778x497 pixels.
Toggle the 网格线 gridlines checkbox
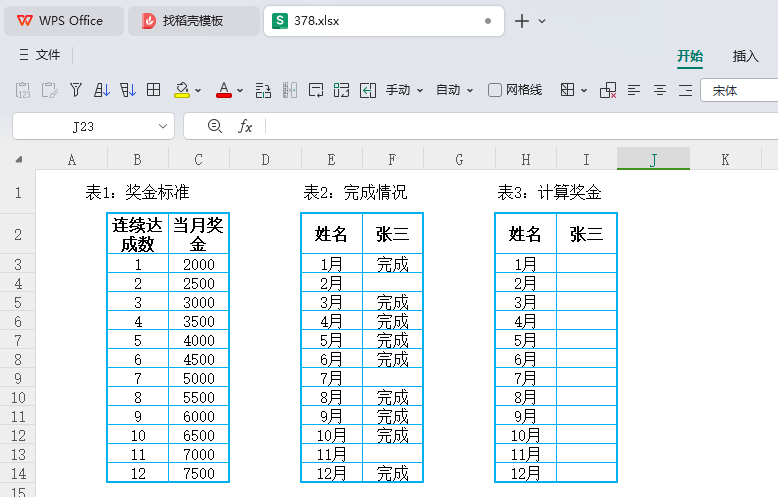pyautogui.click(x=495, y=90)
